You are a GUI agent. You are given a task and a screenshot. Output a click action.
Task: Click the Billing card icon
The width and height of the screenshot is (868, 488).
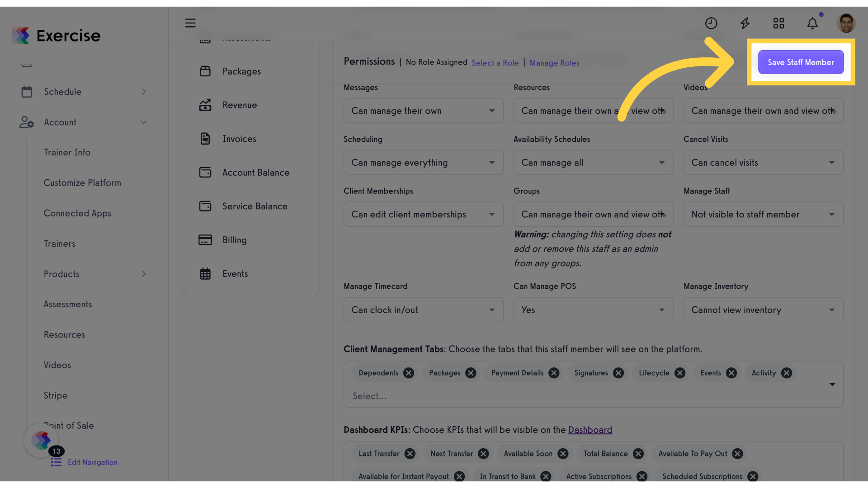(205, 240)
